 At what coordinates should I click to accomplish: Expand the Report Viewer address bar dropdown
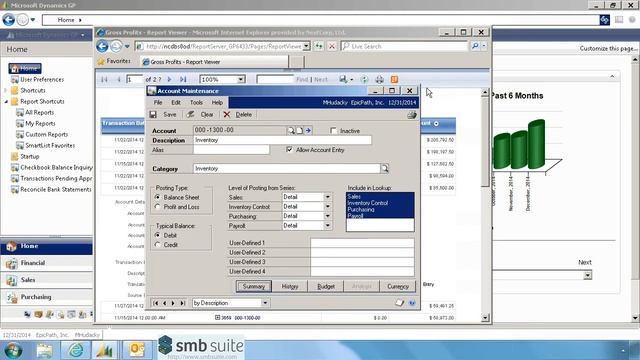coord(306,47)
